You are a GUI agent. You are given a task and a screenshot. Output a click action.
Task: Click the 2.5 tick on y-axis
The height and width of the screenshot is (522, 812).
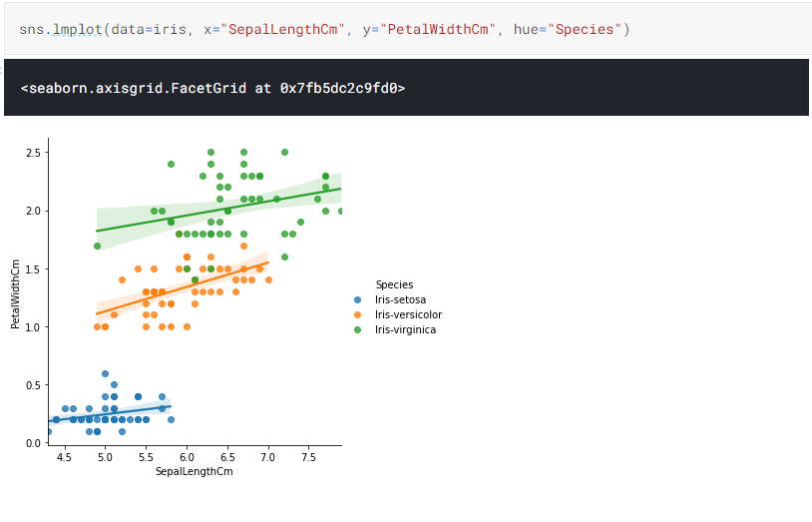[x=33, y=153]
